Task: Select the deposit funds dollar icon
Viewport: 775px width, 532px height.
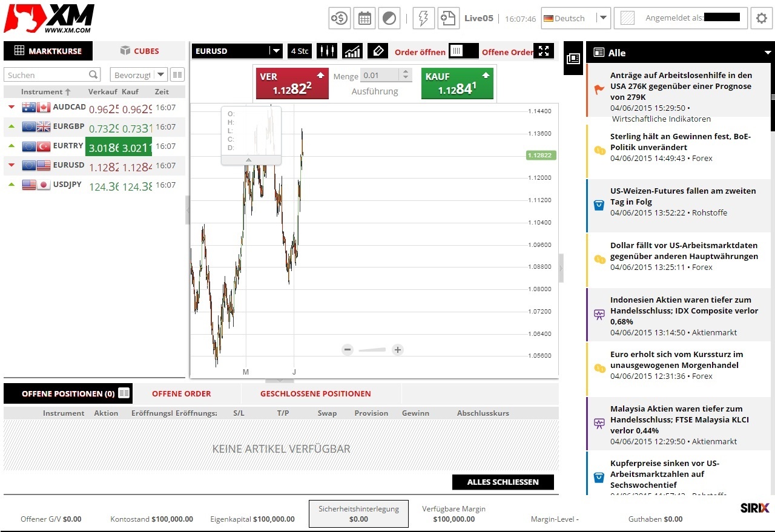Action: click(x=339, y=18)
